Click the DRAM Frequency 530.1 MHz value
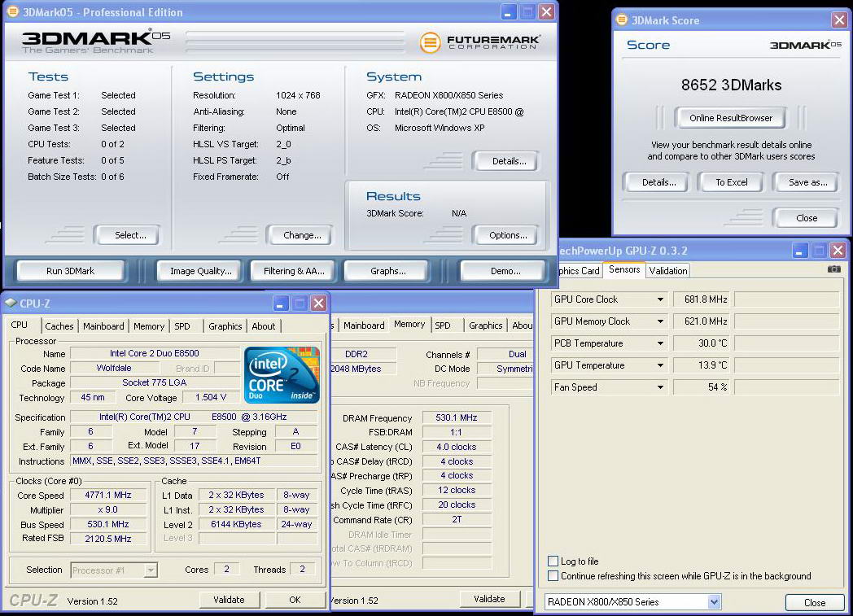Image resolution: width=853 pixels, height=616 pixels. click(x=456, y=417)
